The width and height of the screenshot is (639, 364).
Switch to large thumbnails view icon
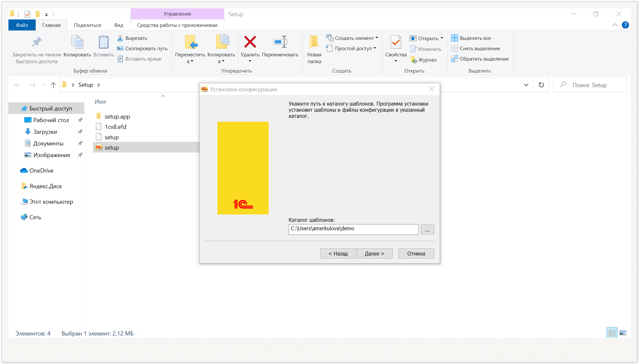point(623,333)
